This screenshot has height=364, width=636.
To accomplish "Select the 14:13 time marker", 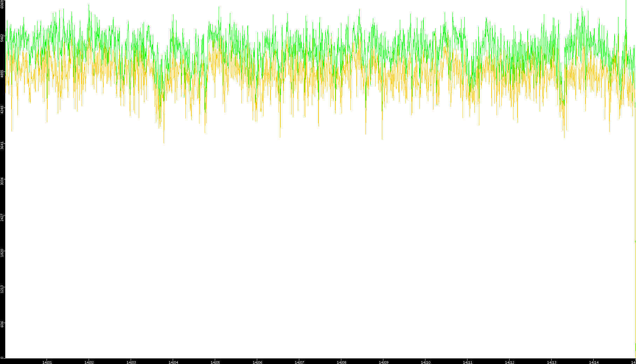I will (552, 362).
